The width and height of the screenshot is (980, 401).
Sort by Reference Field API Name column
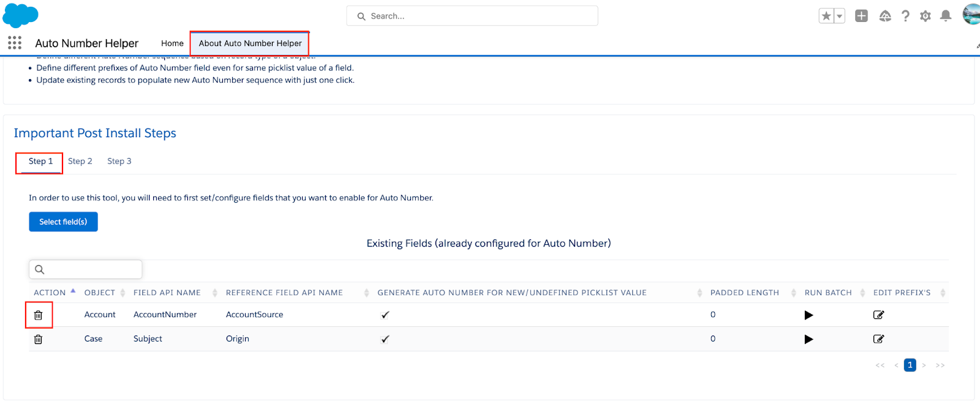tap(297, 293)
